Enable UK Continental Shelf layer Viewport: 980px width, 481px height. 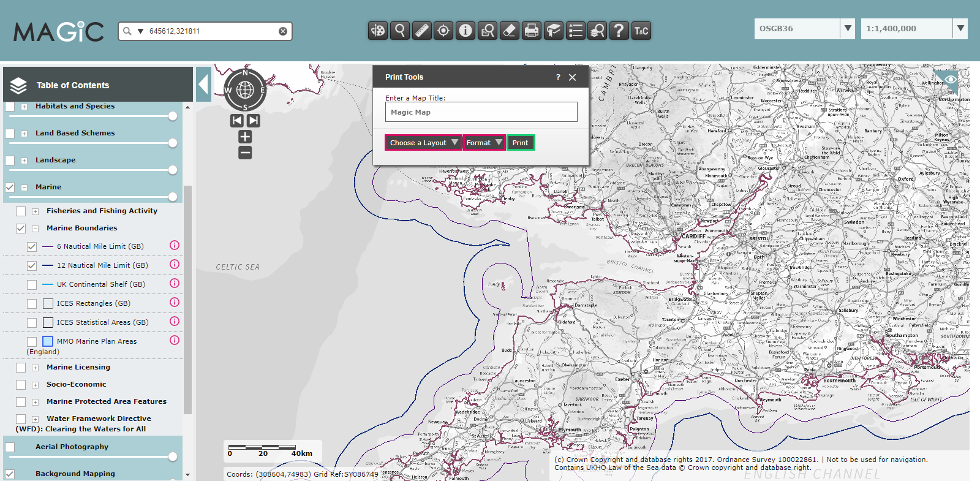point(32,285)
